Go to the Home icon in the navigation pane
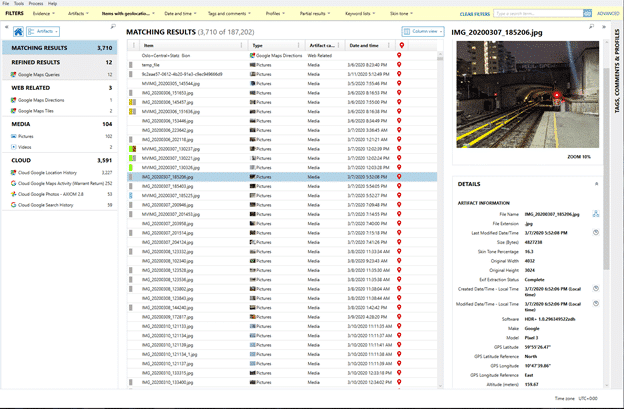The width and height of the screenshot is (624, 409). click(18, 31)
